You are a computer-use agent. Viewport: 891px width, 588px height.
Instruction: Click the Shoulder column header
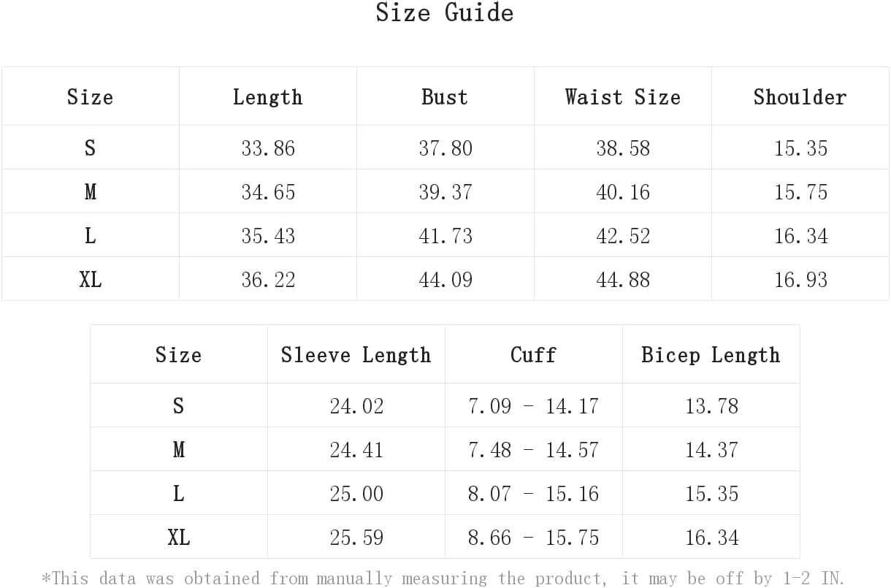coord(800,97)
